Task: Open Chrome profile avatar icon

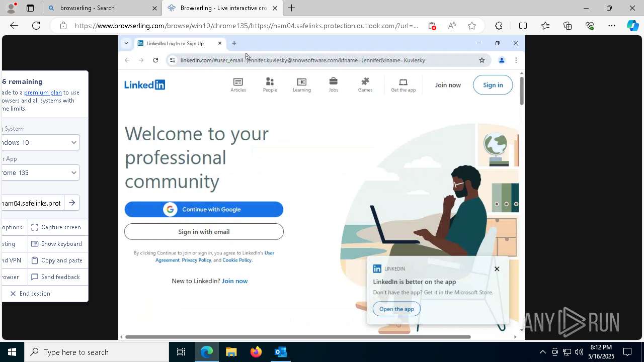Action: click(501, 60)
